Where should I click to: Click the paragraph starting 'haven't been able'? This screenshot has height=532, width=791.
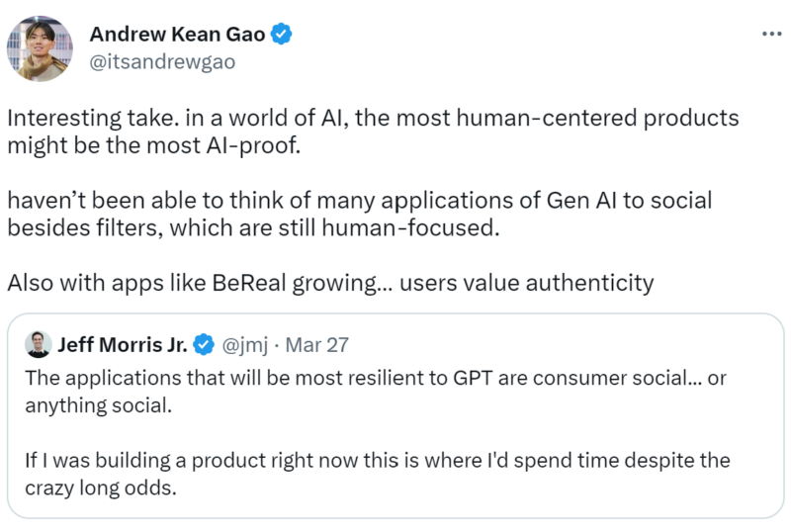pyautogui.click(x=359, y=214)
